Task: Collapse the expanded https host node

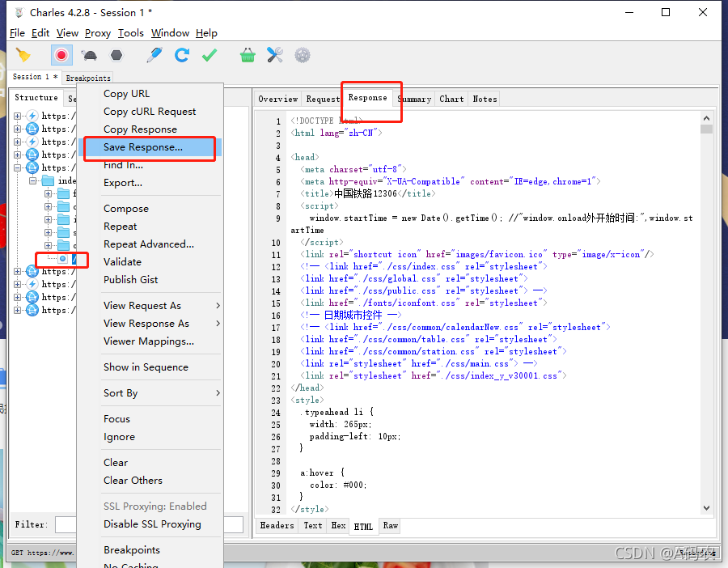Action: tap(17, 167)
